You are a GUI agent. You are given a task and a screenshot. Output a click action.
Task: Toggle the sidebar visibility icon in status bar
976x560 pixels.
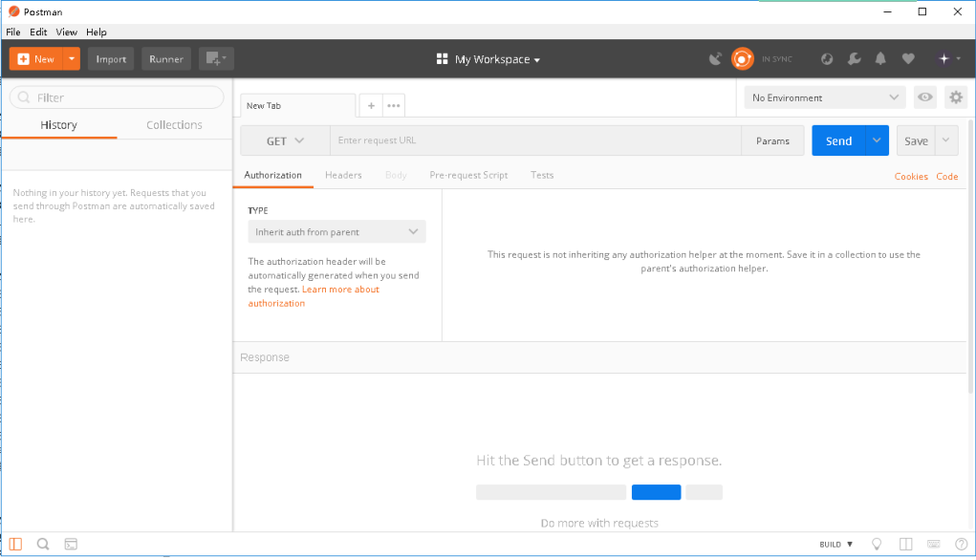click(16, 544)
